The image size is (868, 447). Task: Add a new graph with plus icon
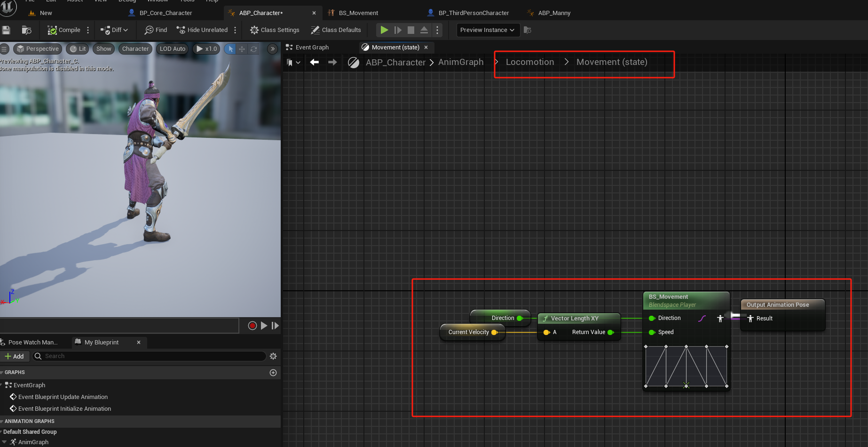point(273,373)
